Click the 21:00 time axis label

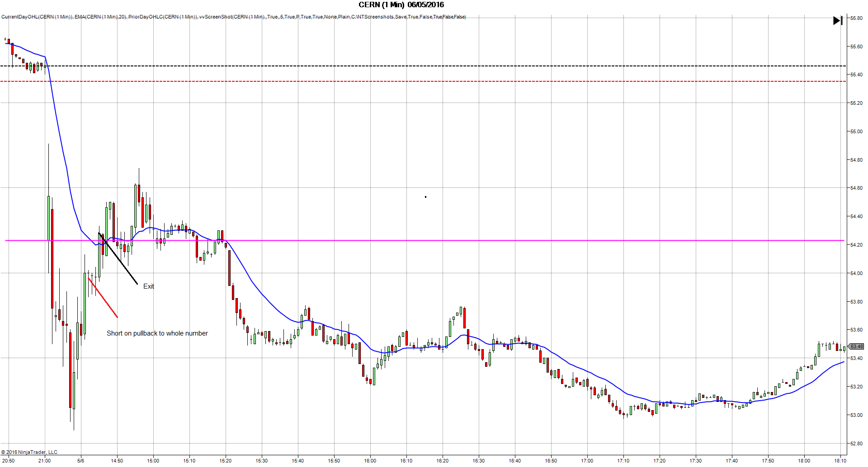point(44,461)
